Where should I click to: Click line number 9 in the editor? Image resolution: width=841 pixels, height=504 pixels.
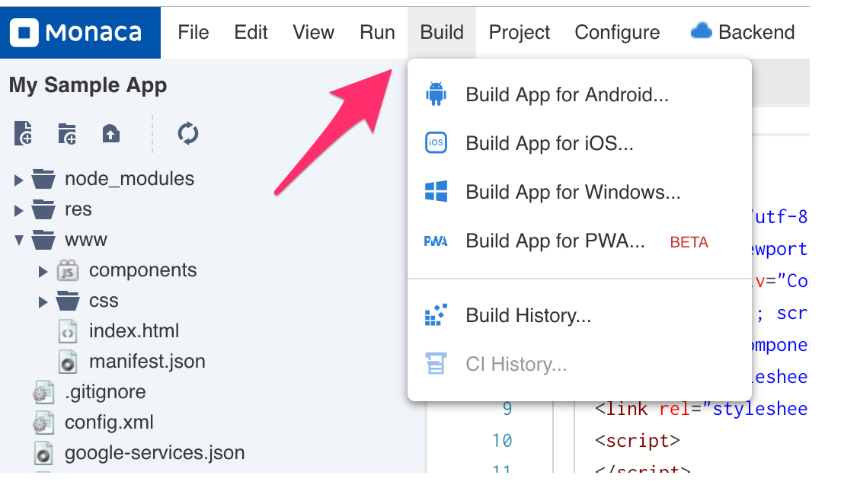[x=507, y=409]
